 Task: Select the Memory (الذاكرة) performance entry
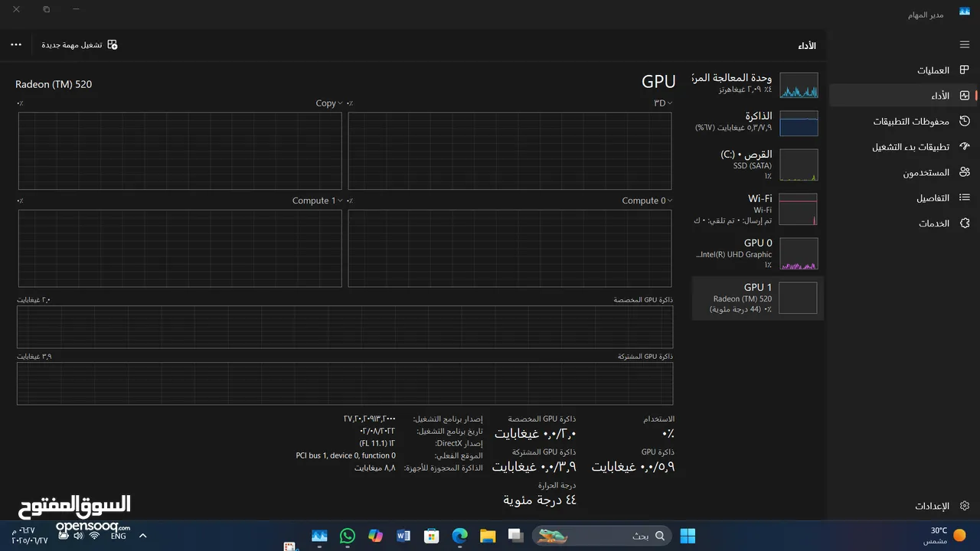point(758,122)
